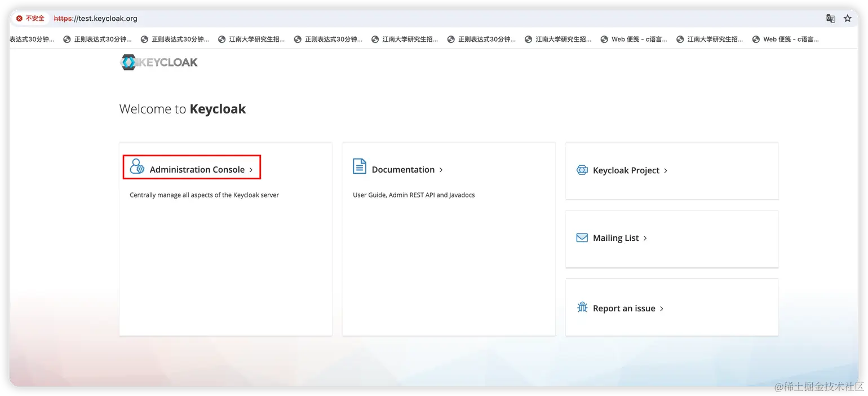Open the Report an issue link

coord(624,309)
